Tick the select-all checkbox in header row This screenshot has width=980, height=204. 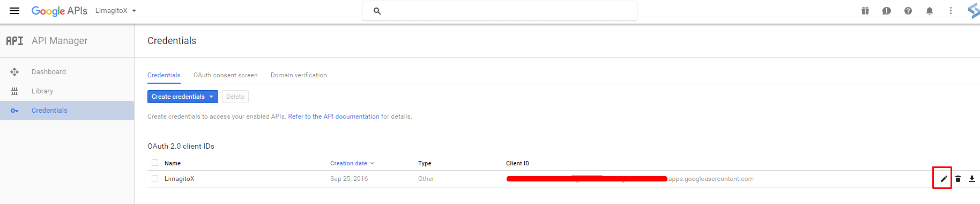pos(155,163)
